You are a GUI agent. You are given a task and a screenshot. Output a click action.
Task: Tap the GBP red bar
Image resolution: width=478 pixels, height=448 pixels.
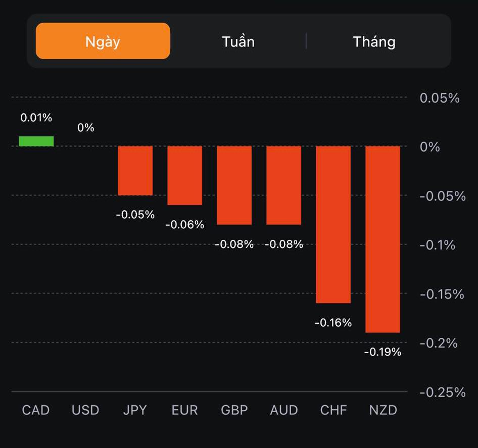(234, 185)
